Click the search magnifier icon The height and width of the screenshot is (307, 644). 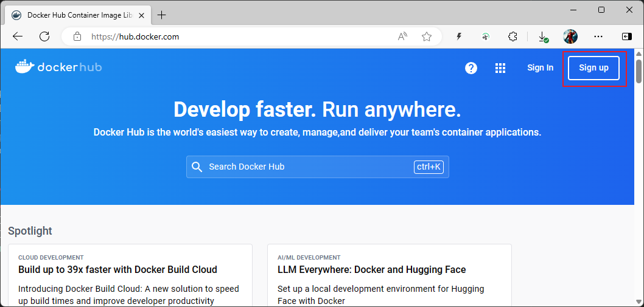tap(197, 167)
